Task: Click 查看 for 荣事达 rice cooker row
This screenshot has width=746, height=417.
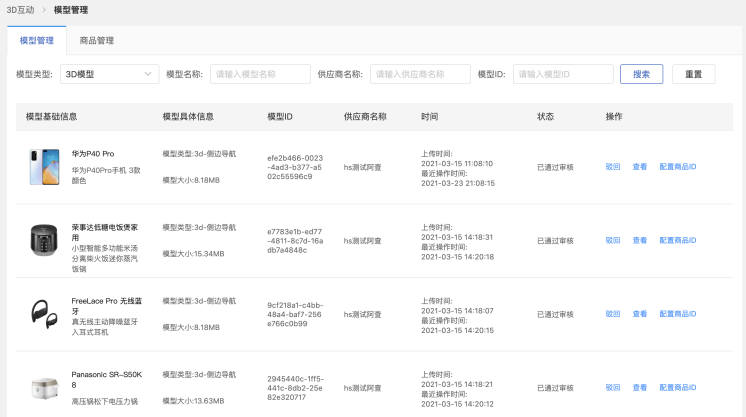Action: click(639, 240)
